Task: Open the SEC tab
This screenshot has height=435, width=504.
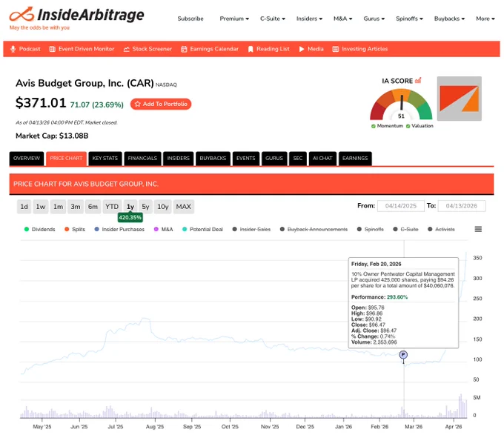Action: coord(298,159)
